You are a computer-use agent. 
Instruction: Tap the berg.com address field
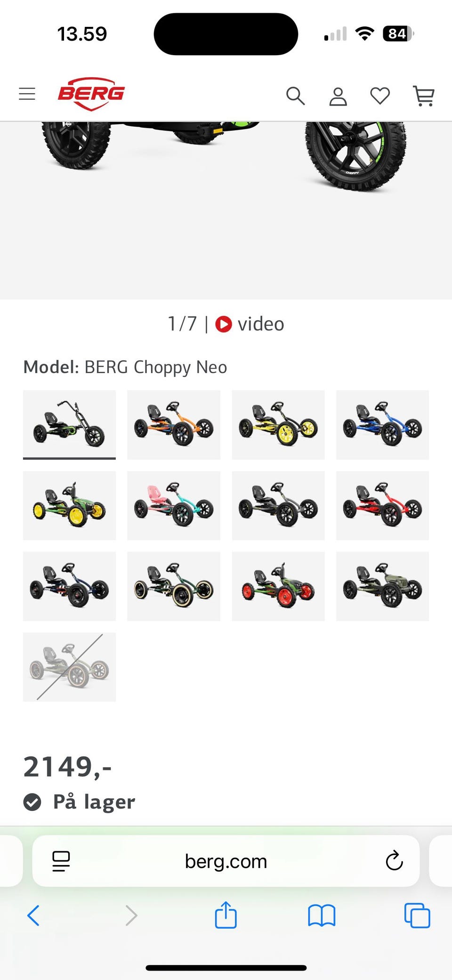(x=226, y=861)
